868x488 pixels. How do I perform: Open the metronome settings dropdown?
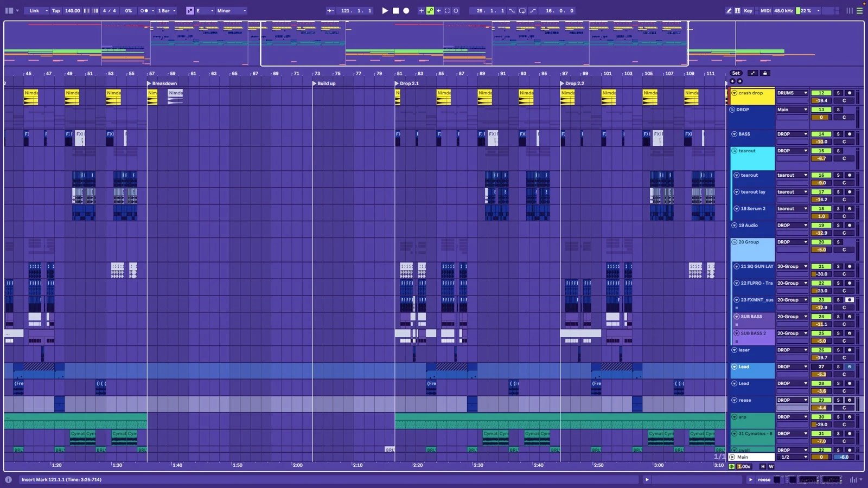[x=152, y=10]
